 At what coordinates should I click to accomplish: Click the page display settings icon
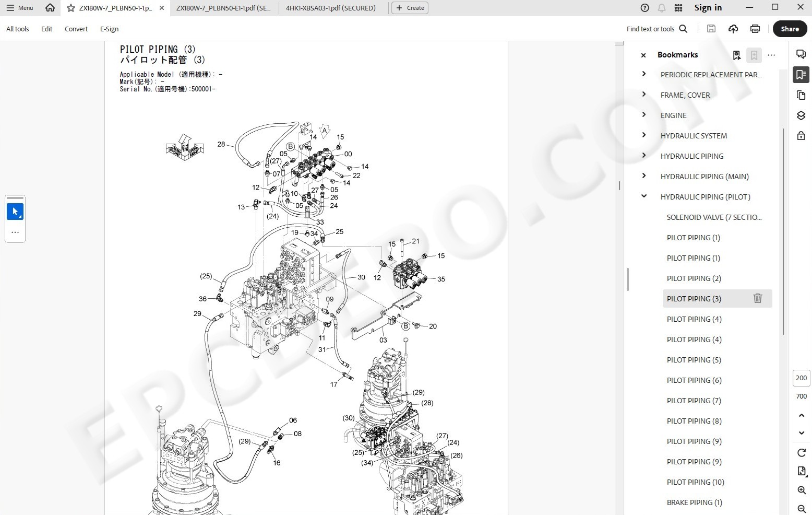(802, 471)
